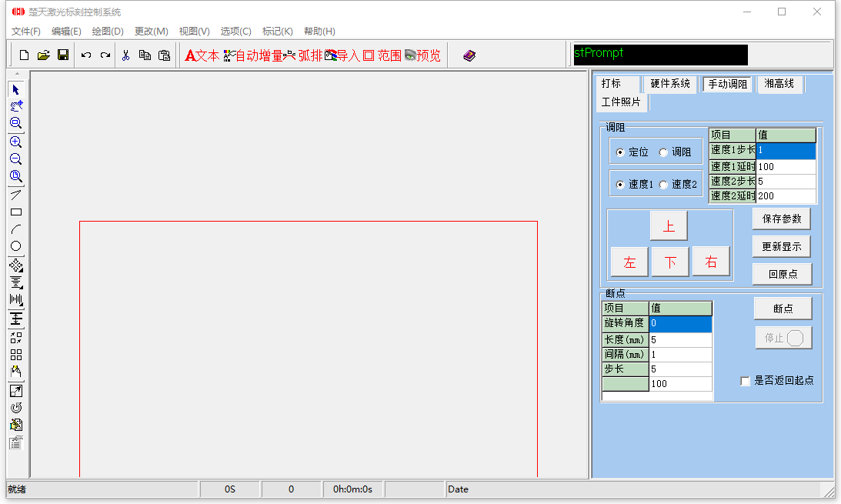Pick the four-arrow move tool
The height and width of the screenshot is (504, 841).
[x=16, y=265]
